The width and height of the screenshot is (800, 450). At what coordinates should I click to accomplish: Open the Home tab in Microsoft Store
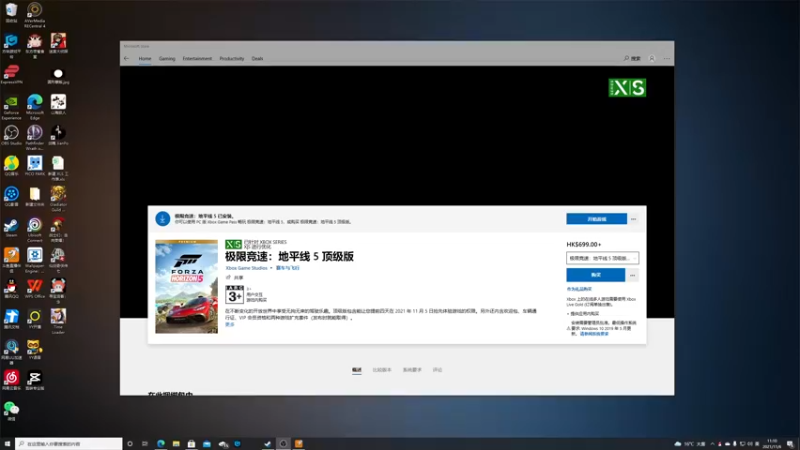[x=145, y=59]
